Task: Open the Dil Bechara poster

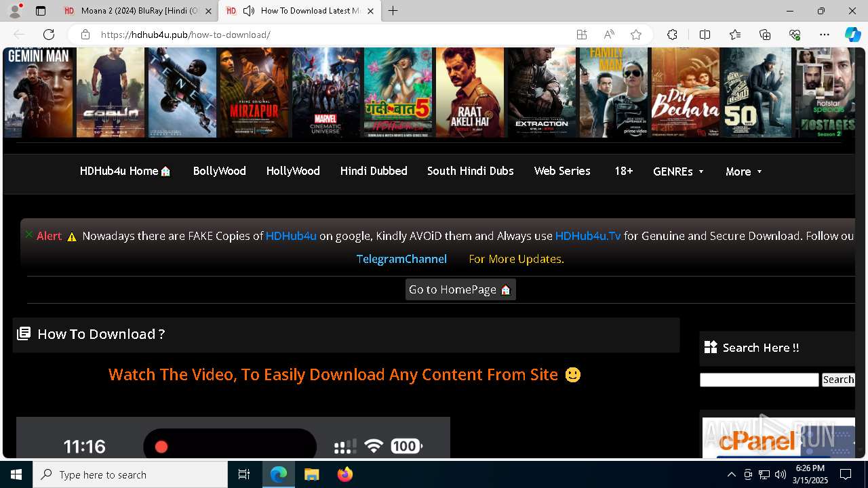Action: [686, 92]
